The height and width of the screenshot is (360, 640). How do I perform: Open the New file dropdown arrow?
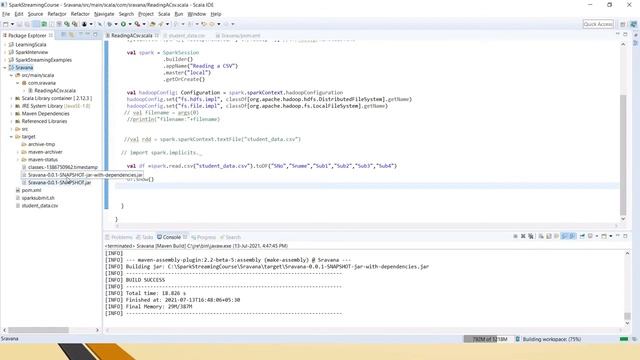pyautogui.click(x=12, y=24)
